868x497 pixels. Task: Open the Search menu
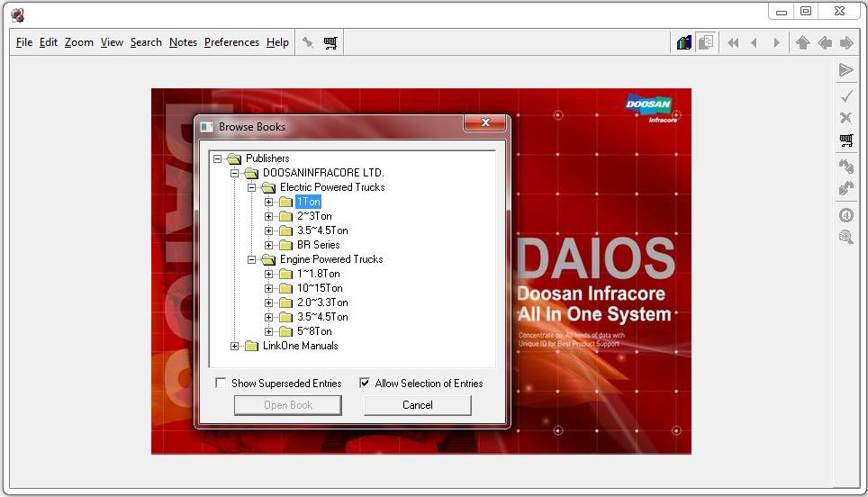pos(146,42)
